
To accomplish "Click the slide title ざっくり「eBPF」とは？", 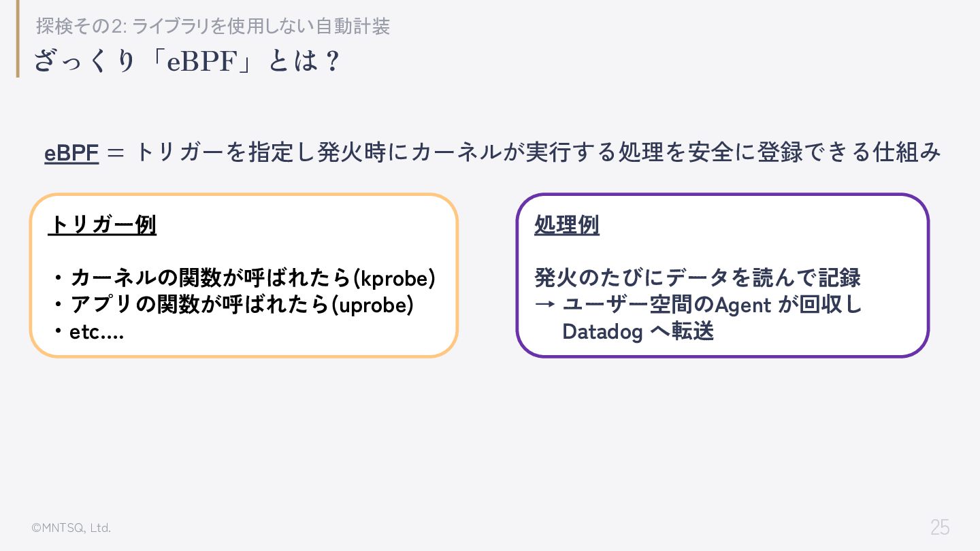I will point(186,61).
